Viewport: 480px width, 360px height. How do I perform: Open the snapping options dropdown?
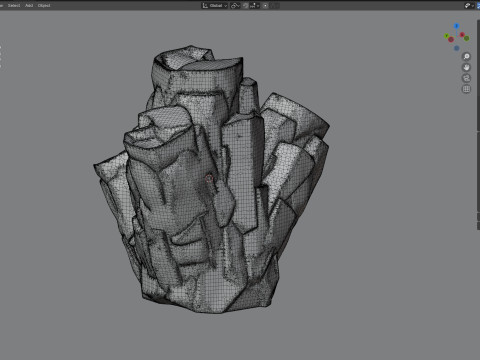point(255,6)
